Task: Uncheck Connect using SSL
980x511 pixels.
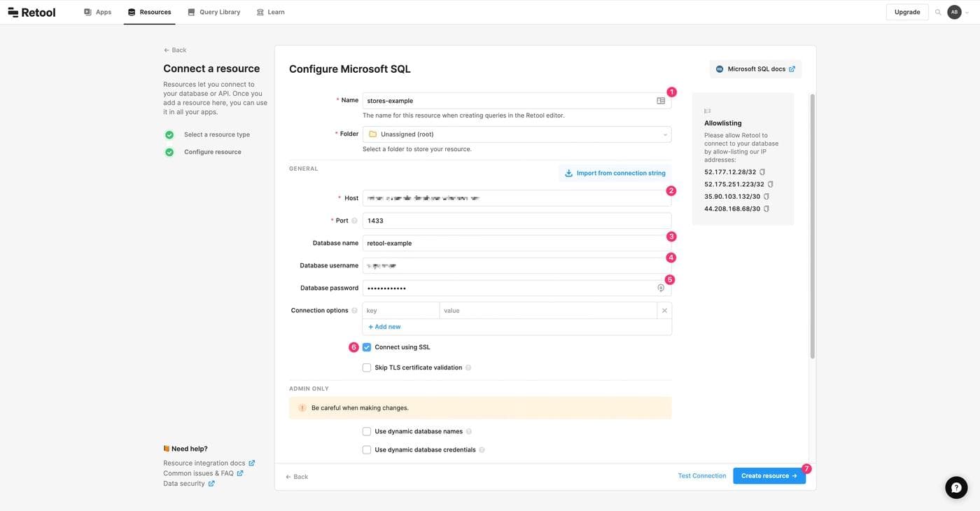Action: point(367,347)
